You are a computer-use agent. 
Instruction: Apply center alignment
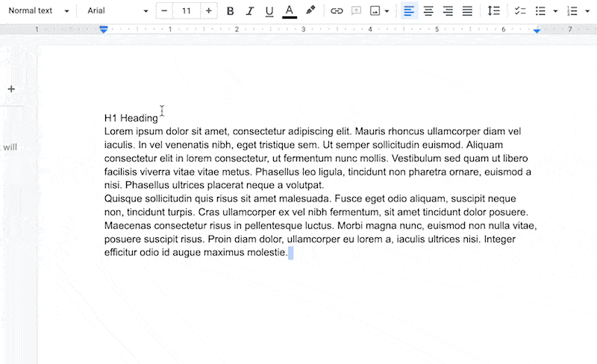click(428, 11)
